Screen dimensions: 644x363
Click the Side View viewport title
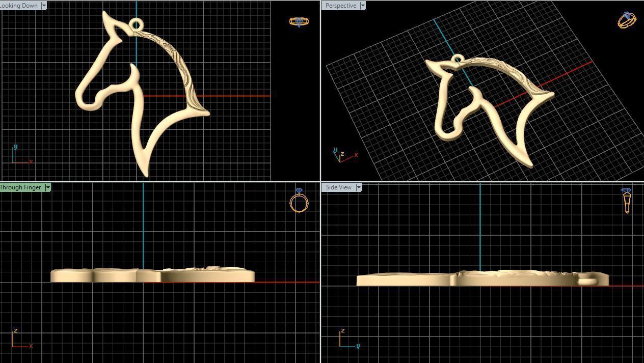(x=339, y=187)
